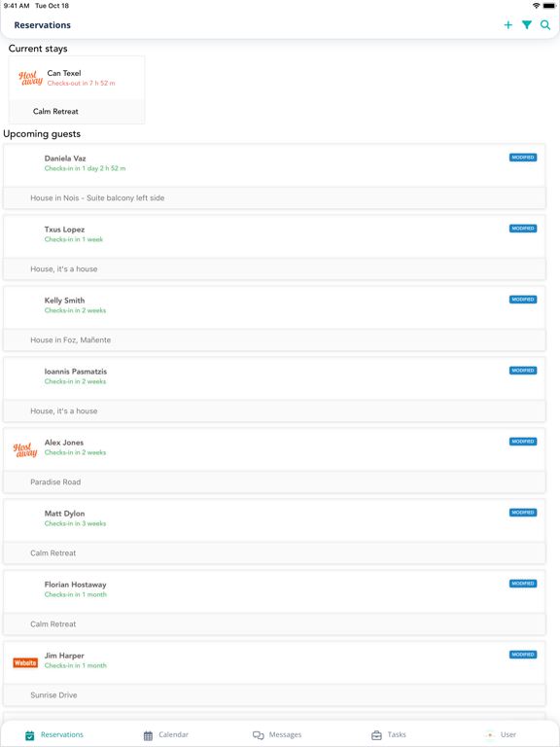Click the 'Upcoming guests' heading
Viewport: 560px width, 747px height.
click(42, 134)
